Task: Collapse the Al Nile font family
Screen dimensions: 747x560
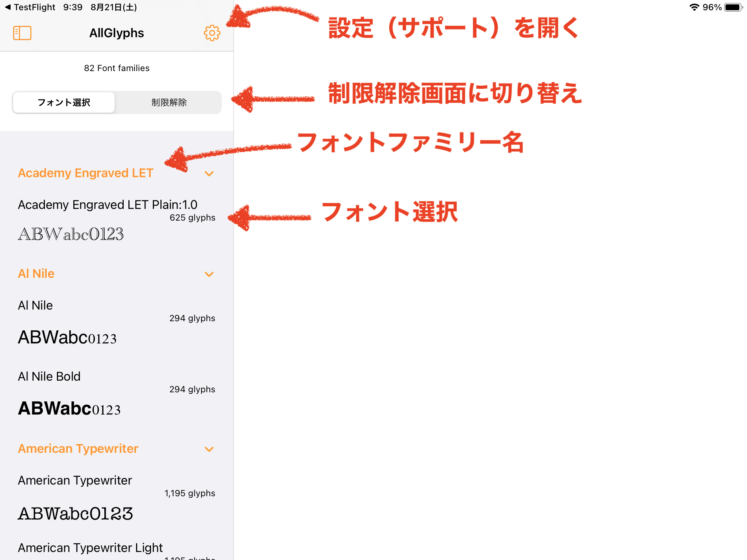Action: click(x=209, y=274)
